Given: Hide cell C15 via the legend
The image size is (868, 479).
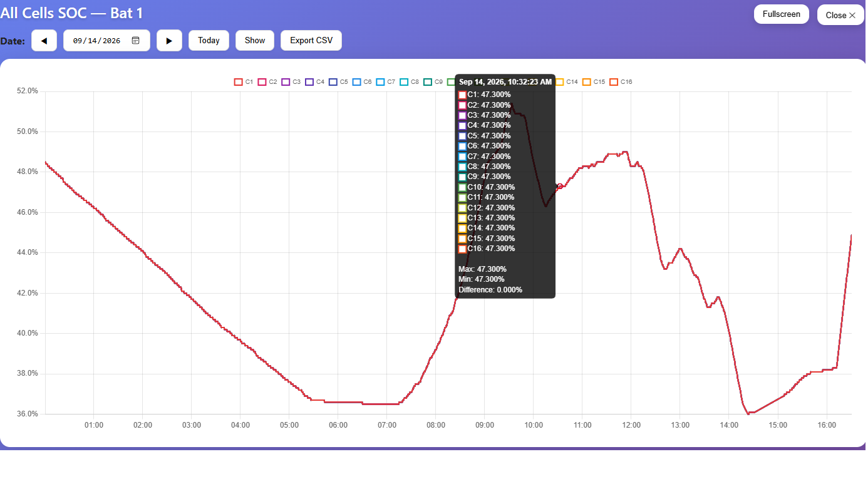Looking at the screenshot, I should click(594, 82).
